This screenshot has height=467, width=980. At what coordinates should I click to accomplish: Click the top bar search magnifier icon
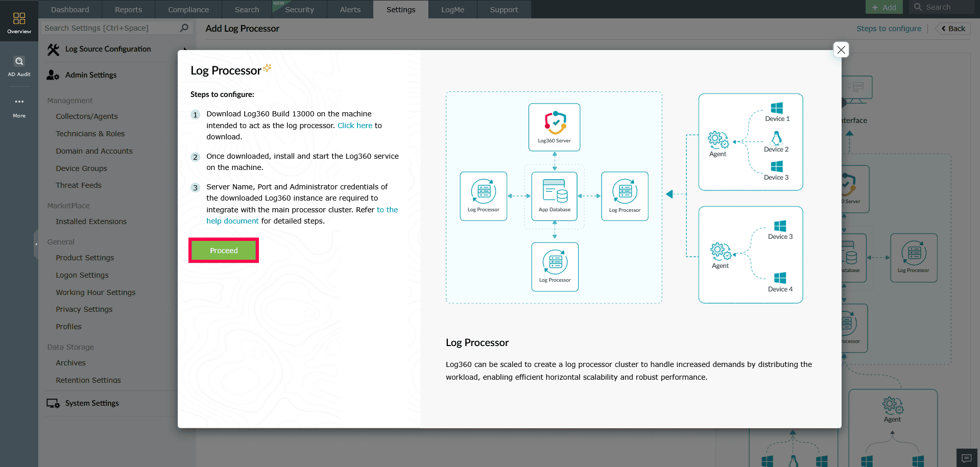click(918, 7)
